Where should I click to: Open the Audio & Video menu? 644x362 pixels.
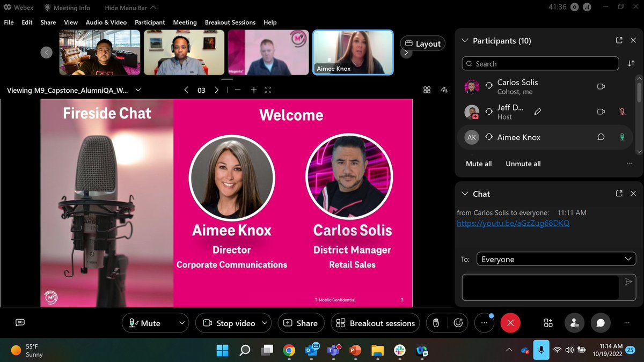click(x=106, y=22)
